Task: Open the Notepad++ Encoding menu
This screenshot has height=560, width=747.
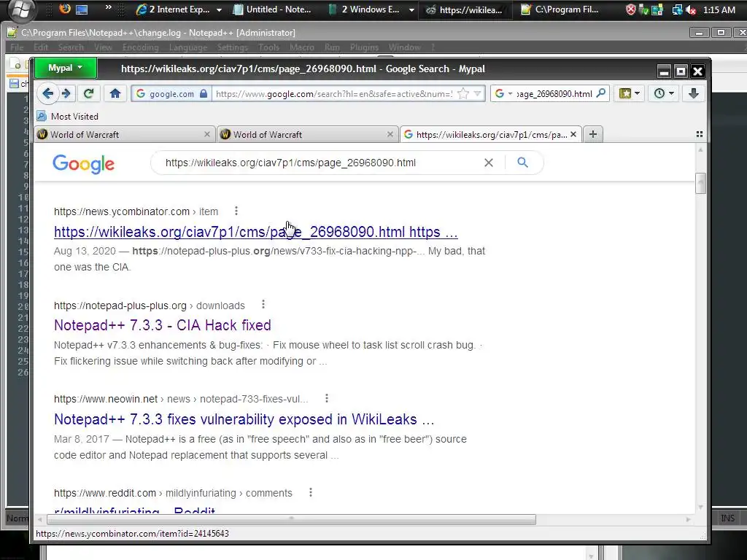Action: coord(140,47)
